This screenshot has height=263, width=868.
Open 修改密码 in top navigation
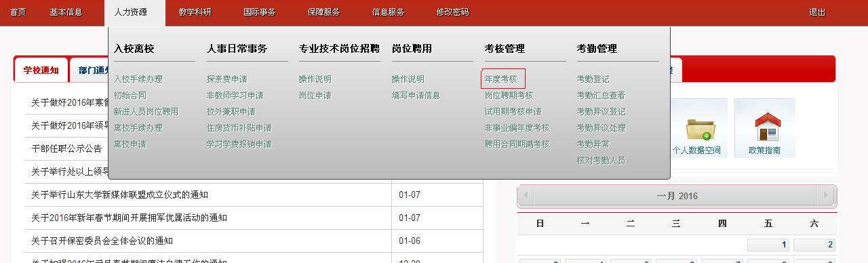[452, 12]
